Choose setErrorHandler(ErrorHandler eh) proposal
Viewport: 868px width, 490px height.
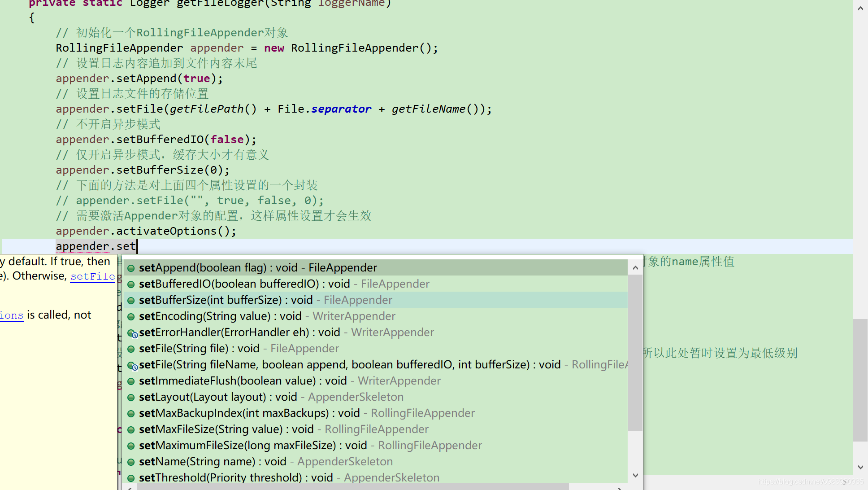(x=376, y=332)
